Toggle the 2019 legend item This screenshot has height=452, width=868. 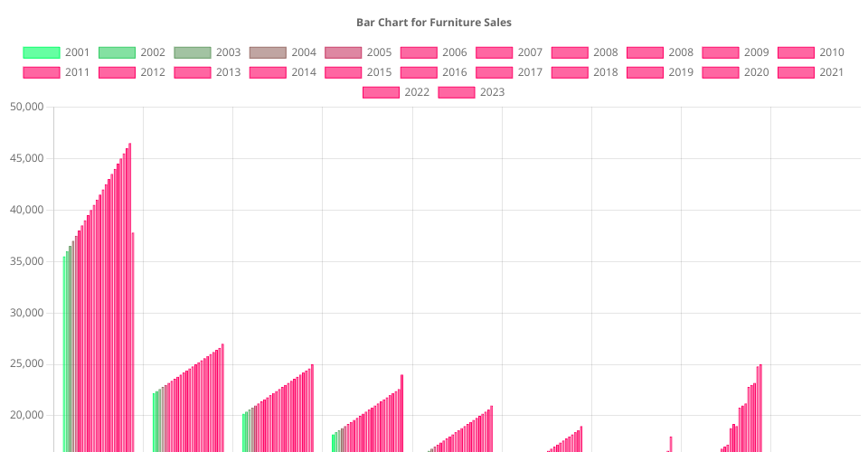pos(663,72)
